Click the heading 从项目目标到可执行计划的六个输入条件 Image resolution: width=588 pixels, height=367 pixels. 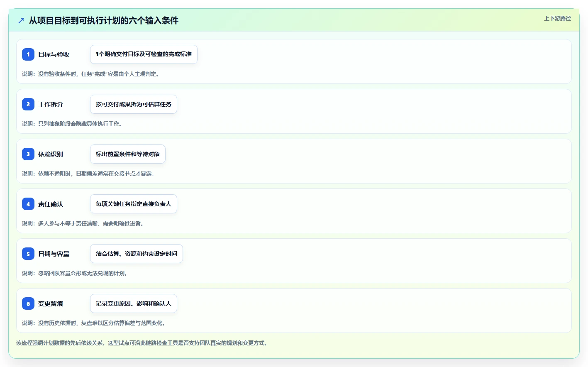coord(104,20)
